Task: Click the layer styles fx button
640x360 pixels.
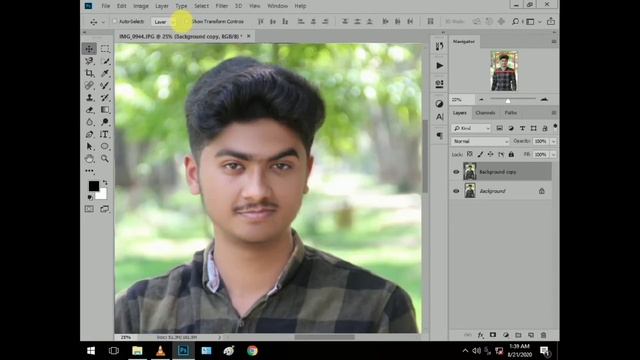Action: [480, 335]
